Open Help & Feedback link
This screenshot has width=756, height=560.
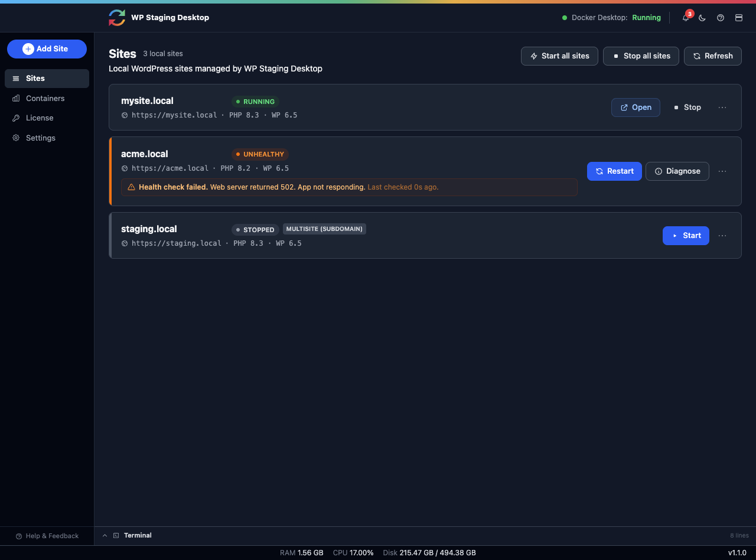[x=47, y=536]
